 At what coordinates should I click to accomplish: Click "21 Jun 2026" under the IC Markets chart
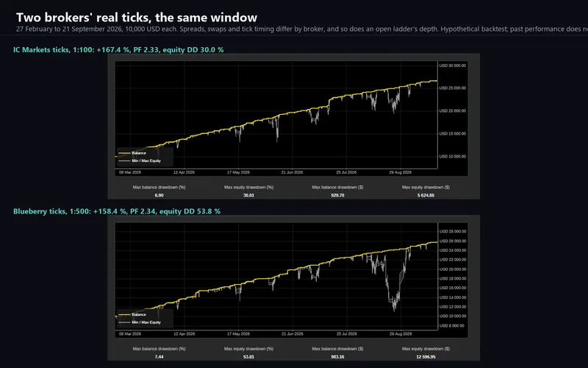click(292, 172)
